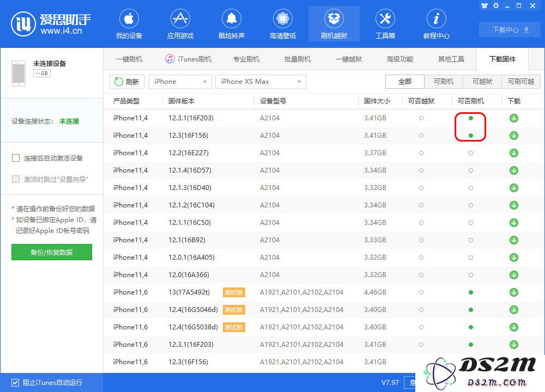Switch to iTunes刷机 tab
The width and height of the screenshot is (545, 392).
pos(189,59)
